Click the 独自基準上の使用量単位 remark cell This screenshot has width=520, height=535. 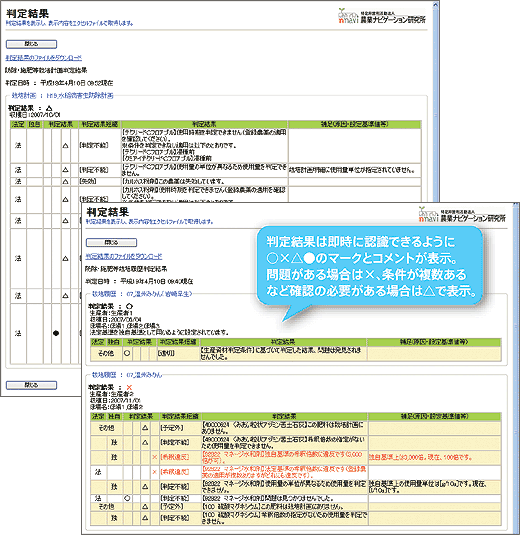(434, 487)
